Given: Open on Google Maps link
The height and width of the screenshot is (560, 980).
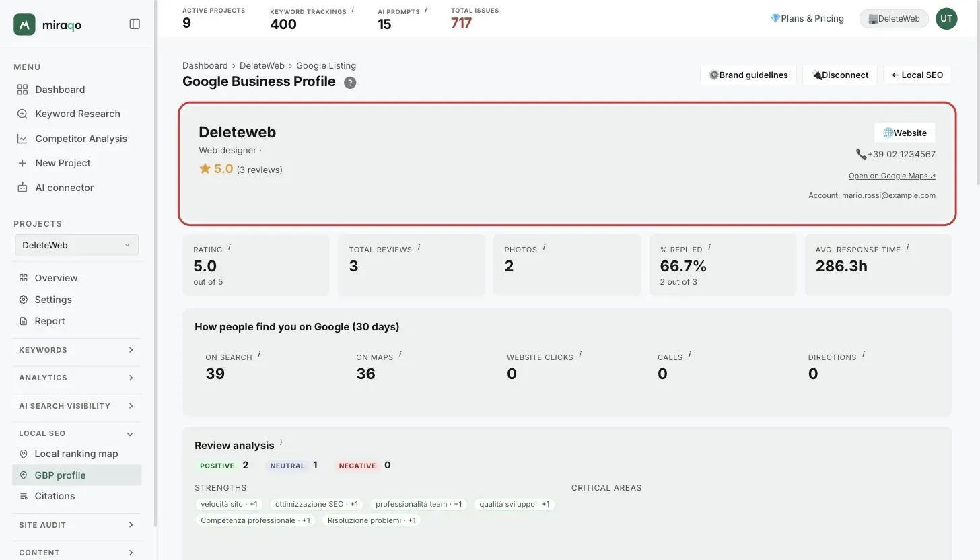Looking at the screenshot, I should click(x=892, y=176).
